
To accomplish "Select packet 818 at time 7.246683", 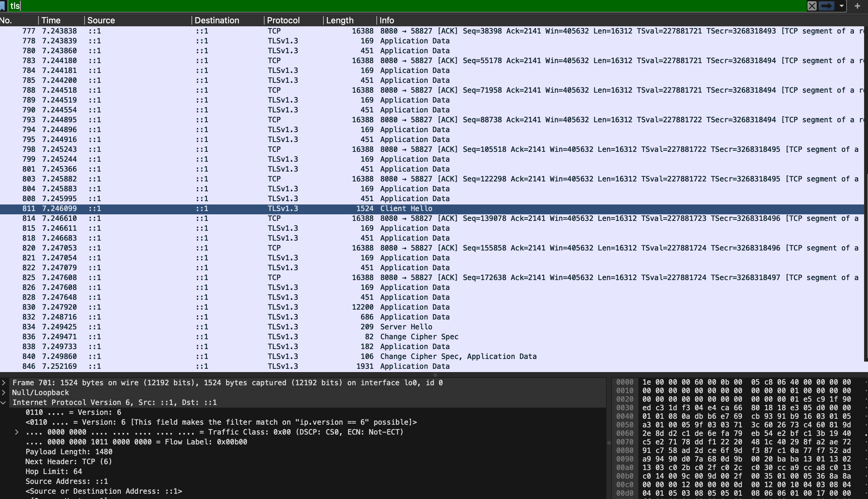I will (432, 238).
